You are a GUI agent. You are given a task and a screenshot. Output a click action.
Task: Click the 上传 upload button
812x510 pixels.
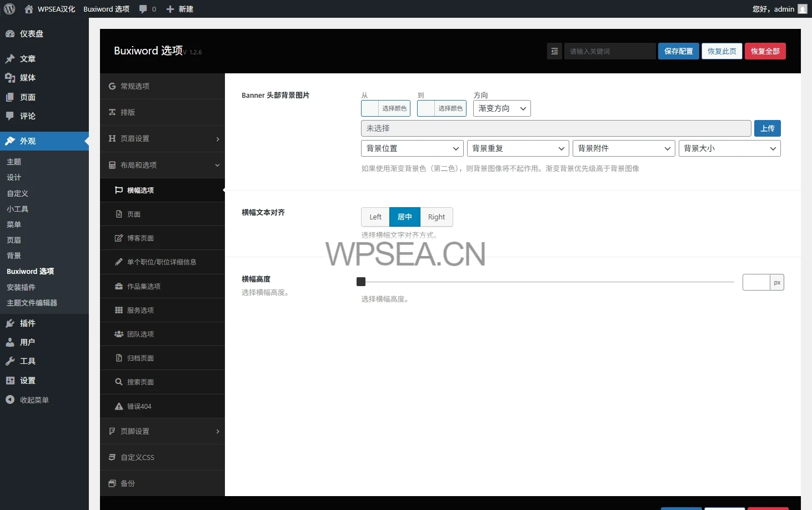(x=768, y=128)
